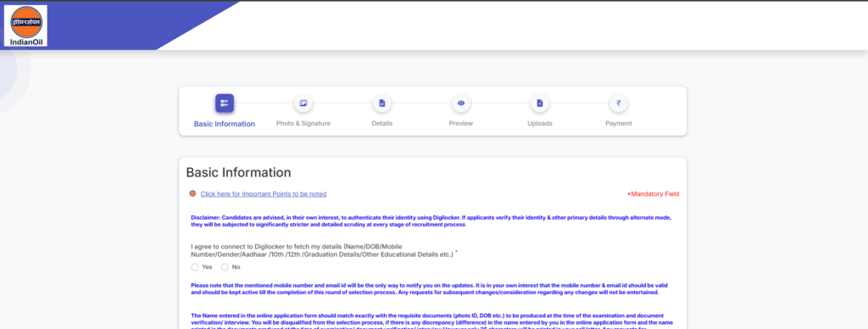868x329 pixels.
Task: Choose the No radio for Digilocker
Action: point(225,267)
